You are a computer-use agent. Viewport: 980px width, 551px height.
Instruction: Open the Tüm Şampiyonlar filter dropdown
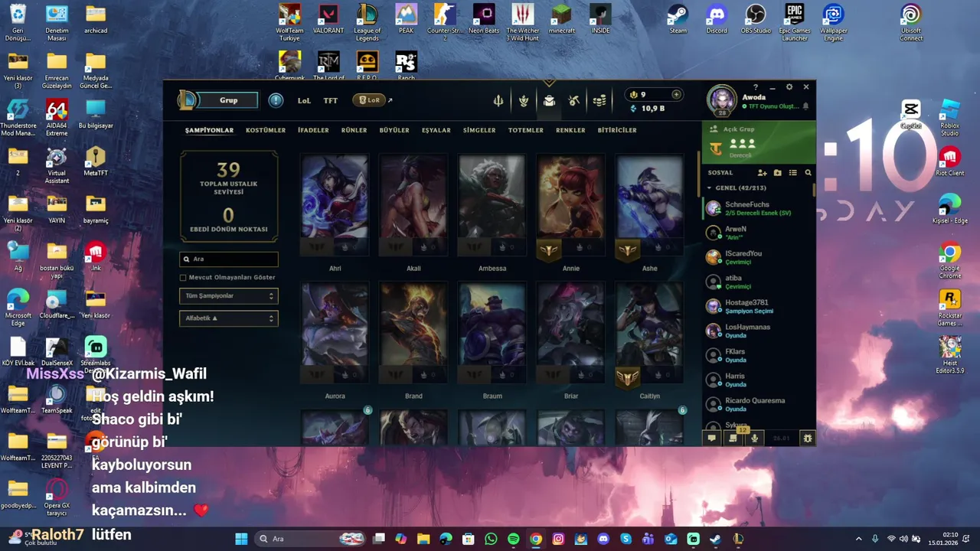pyautogui.click(x=229, y=296)
